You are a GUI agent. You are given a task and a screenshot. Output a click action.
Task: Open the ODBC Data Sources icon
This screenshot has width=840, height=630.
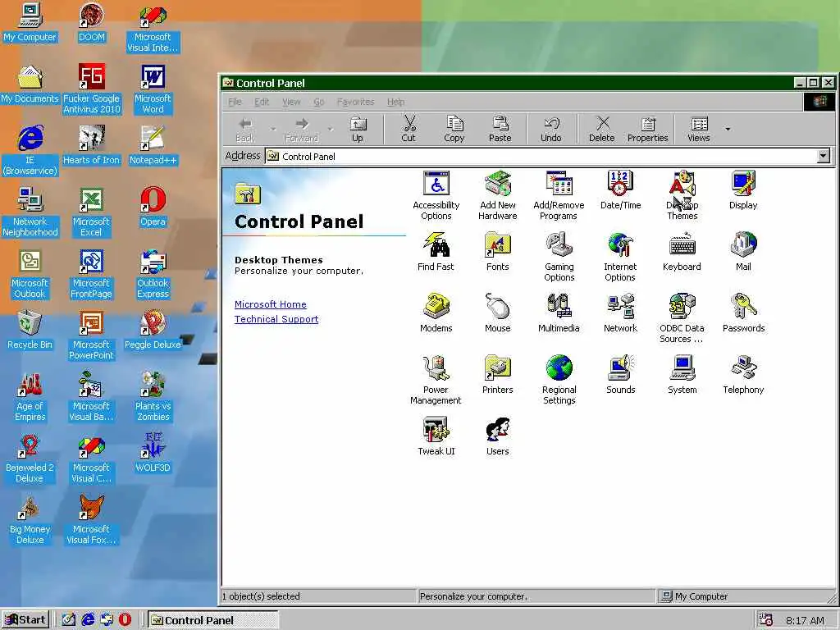tap(682, 318)
